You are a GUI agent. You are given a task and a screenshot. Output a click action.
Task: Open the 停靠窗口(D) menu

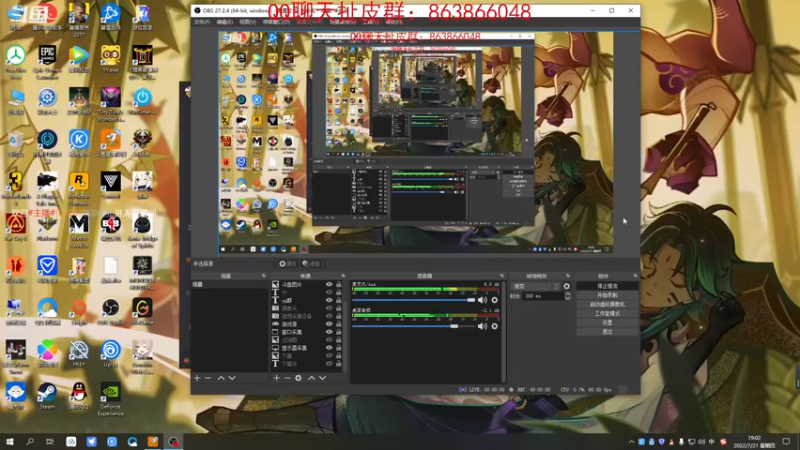tap(276, 22)
